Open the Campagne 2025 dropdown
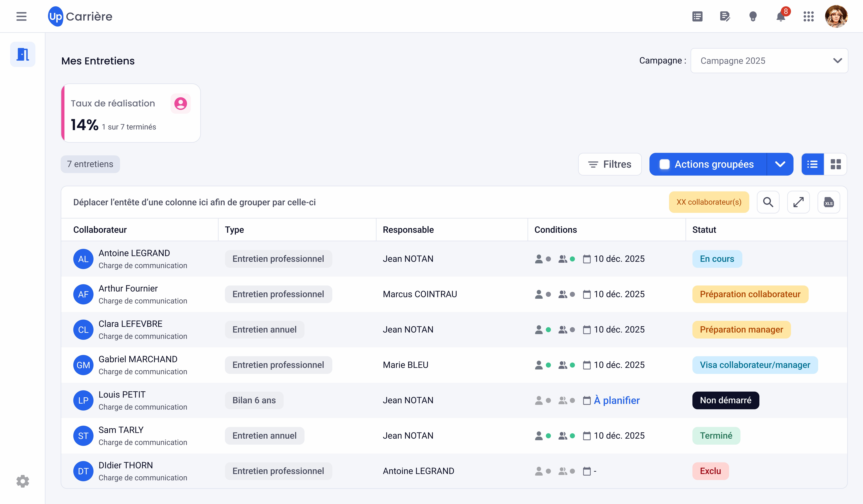This screenshot has height=504, width=863. (x=769, y=61)
